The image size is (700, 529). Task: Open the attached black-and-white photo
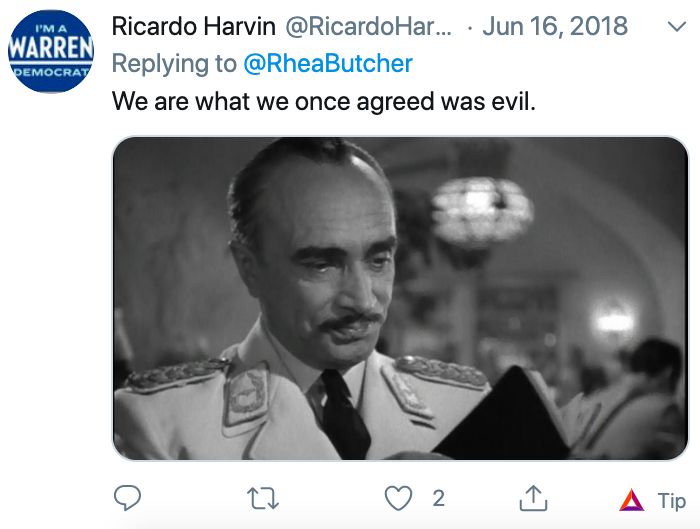point(400,298)
